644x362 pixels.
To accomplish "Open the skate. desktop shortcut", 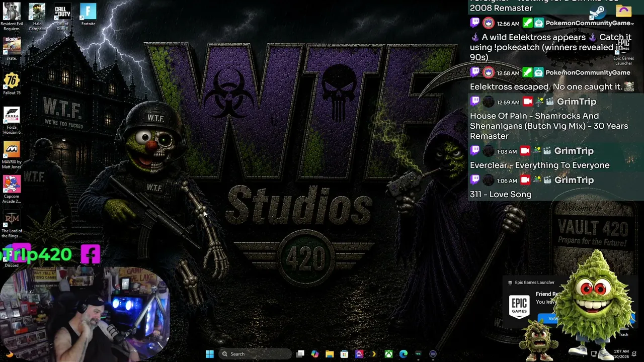I will click(12, 48).
